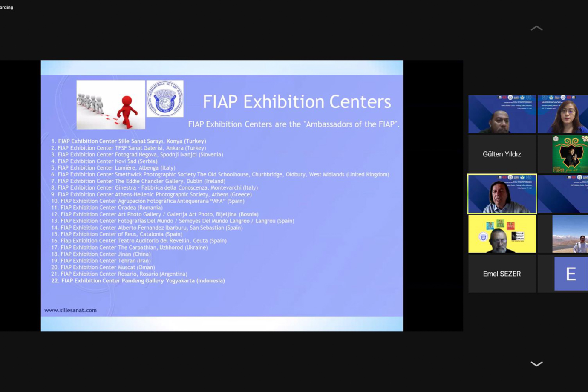Open the www.sillesanat.com link on the slide

70,310
